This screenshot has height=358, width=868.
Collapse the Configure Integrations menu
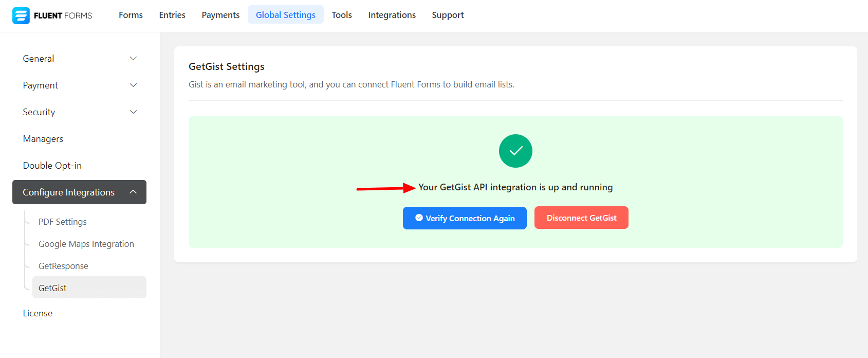coord(133,192)
